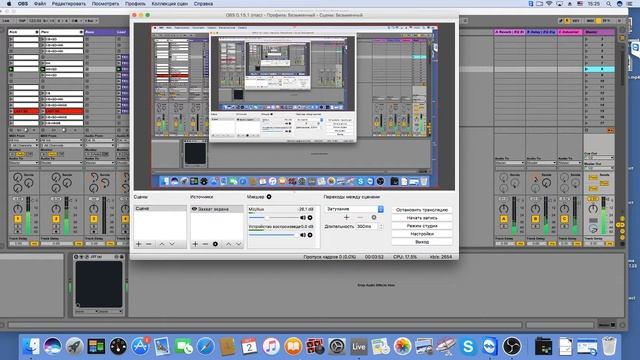
Task: Click Начать запись button
Action: click(422, 218)
